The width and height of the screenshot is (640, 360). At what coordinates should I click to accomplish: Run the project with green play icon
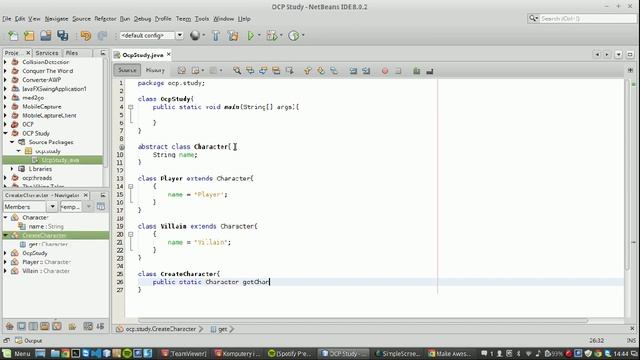(x=251, y=36)
